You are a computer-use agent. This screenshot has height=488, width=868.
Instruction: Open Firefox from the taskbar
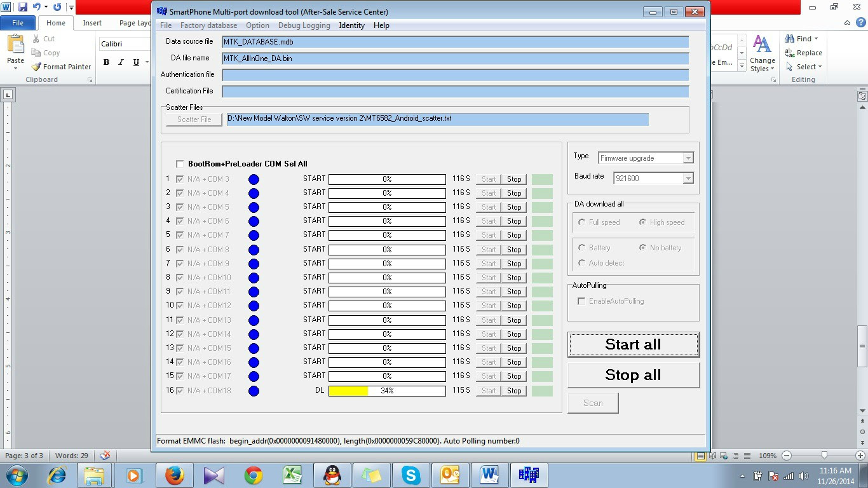pos(174,475)
